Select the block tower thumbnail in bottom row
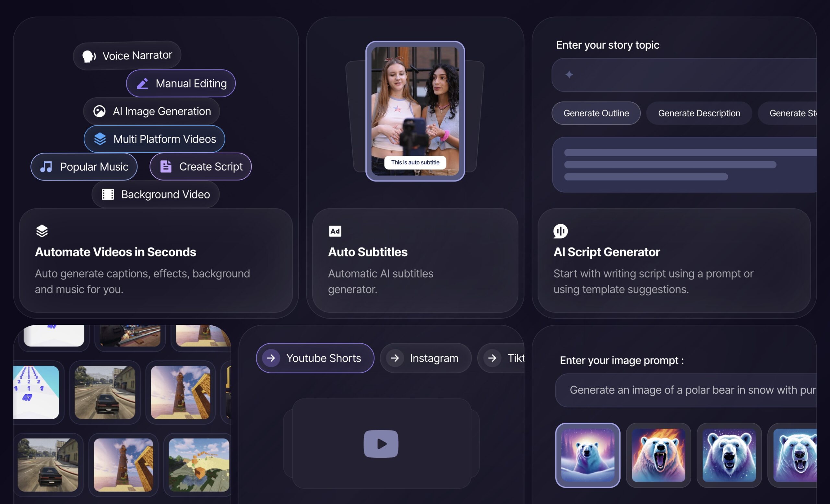The image size is (830, 504). pyautogui.click(x=123, y=465)
